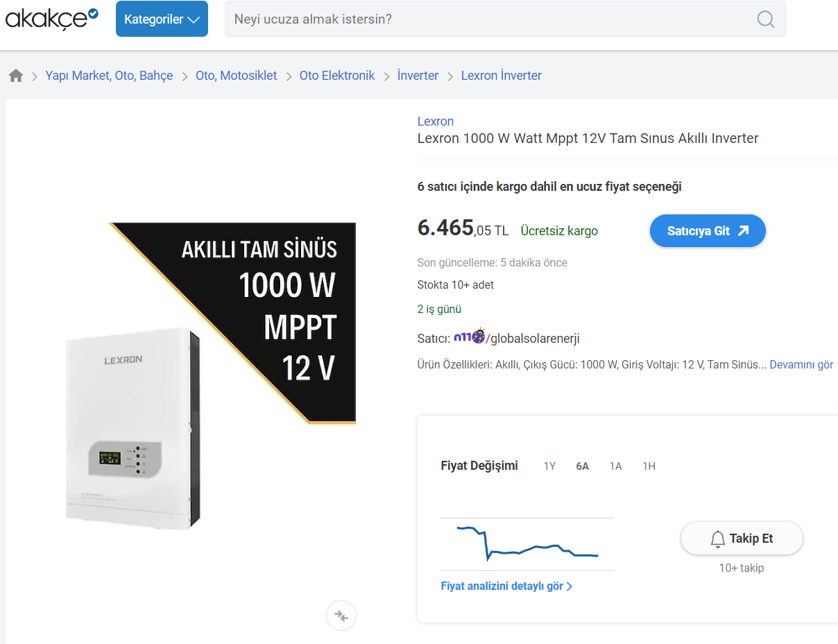Click the bell icon in Takip Et
Screen dimensions: 838x644
coord(718,539)
